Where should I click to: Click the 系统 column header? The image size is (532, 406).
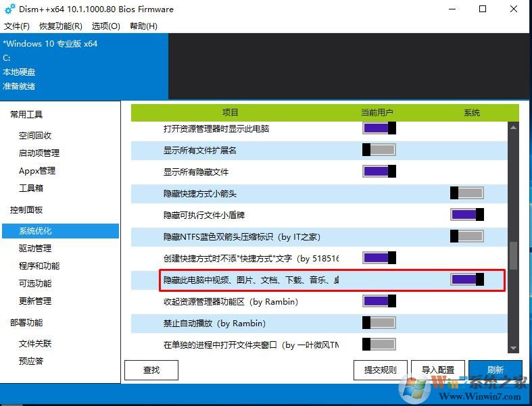[472, 113]
